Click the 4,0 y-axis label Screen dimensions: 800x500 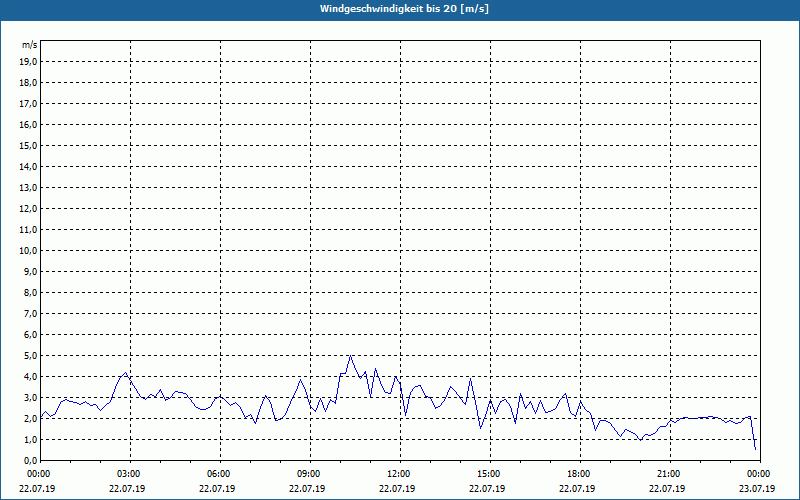(30, 377)
